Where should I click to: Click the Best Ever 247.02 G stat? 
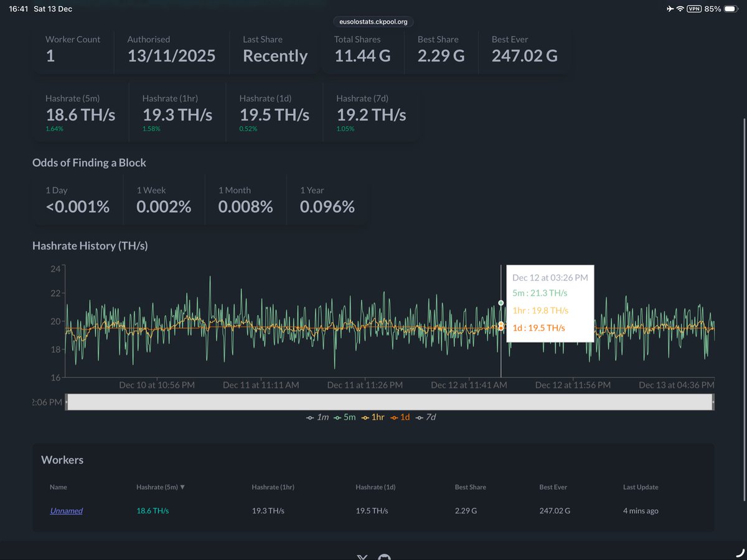point(524,50)
